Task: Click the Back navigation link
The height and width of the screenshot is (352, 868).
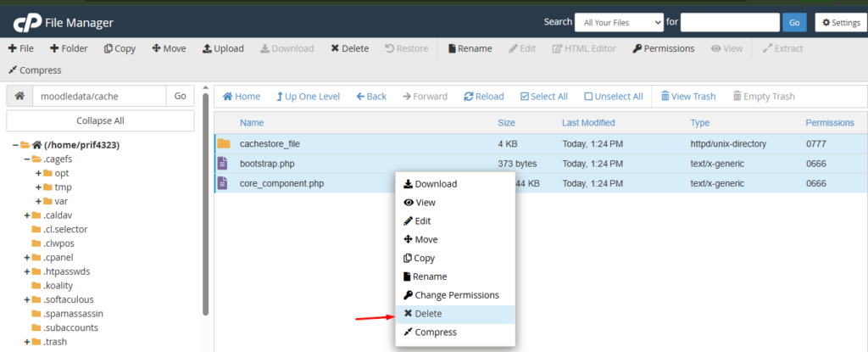Action: [371, 97]
